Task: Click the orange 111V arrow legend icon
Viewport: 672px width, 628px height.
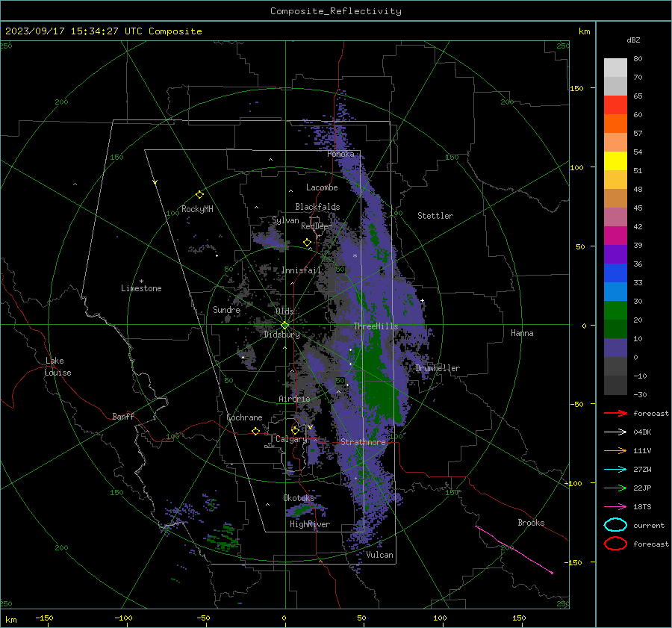Action: 615,450
